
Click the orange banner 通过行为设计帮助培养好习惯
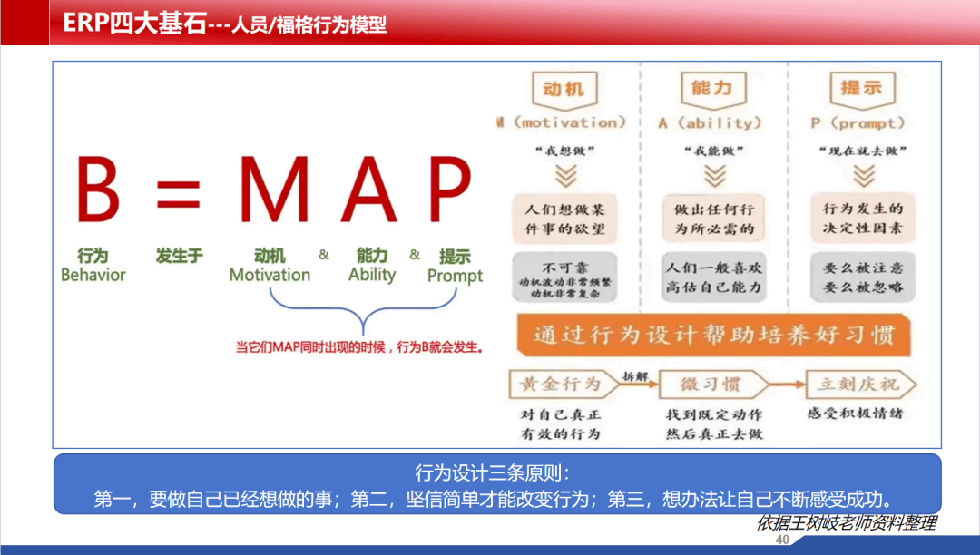coord(714,336)
